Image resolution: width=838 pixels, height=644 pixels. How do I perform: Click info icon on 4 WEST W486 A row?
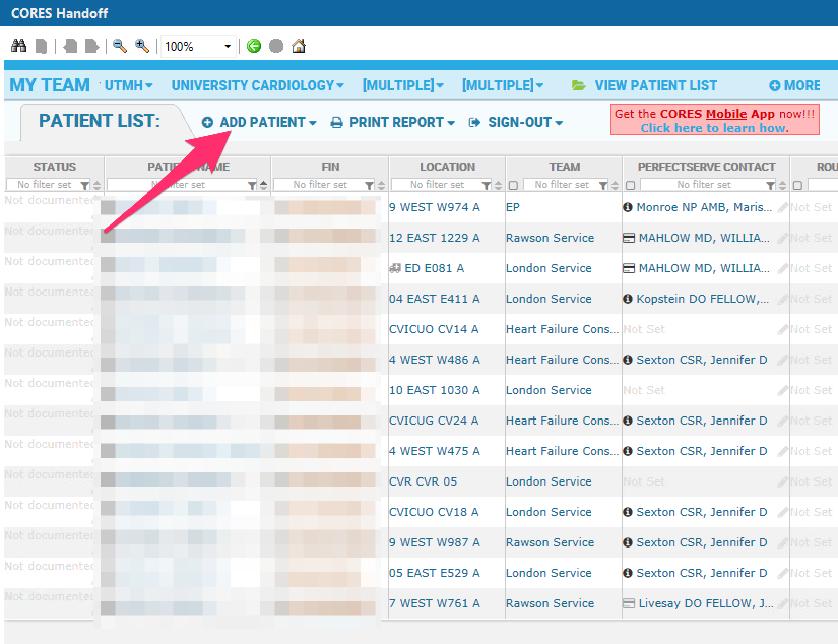[628, 360]
